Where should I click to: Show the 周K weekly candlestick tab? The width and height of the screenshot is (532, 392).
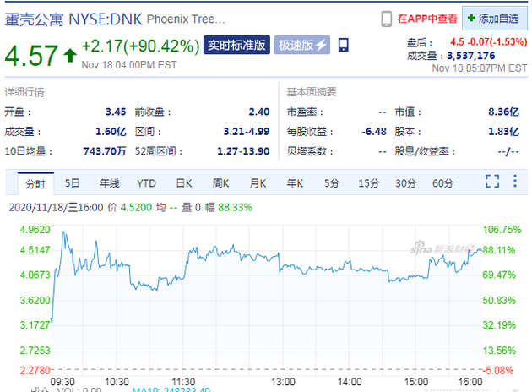(221, 183)
